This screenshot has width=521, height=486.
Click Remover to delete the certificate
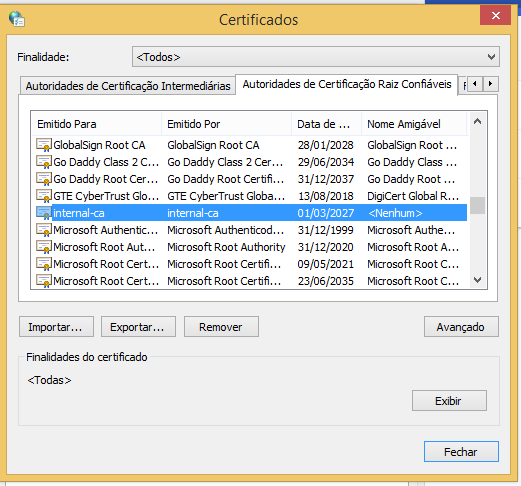[x=221, y=327]
